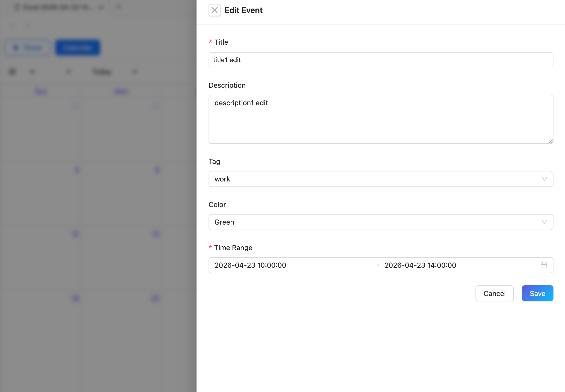Edit the end time 2026-04-23 14:00:00
The height and width of the screenshot is (392, 565).
tap(420, 265)
